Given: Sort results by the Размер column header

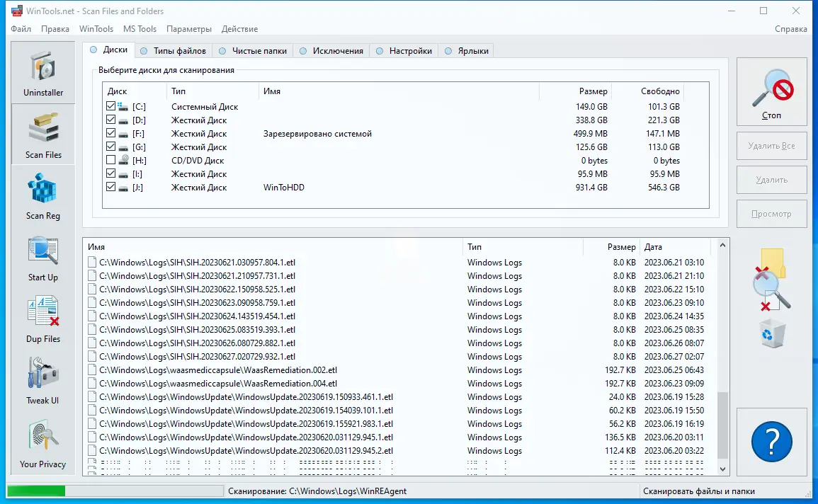Looking at the screenshot, I should (x=611, y=247).
